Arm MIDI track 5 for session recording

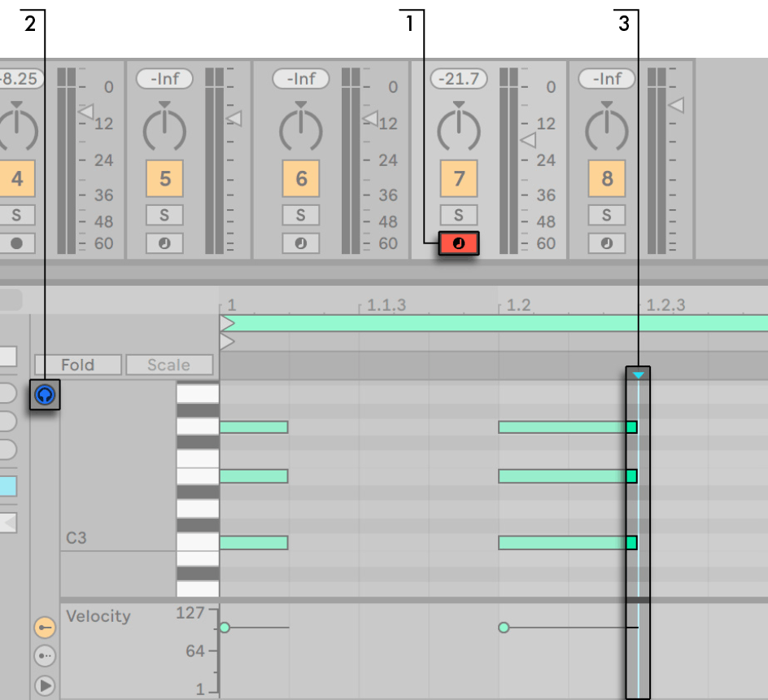(164, 243)
